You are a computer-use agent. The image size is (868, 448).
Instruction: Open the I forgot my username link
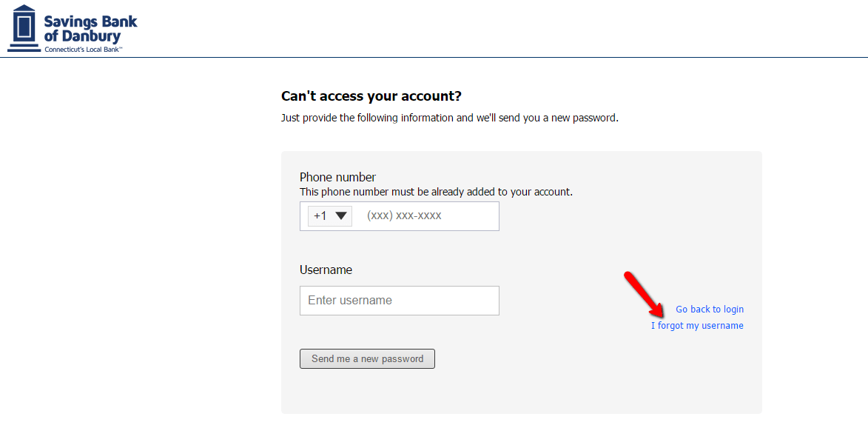(698, 325)
